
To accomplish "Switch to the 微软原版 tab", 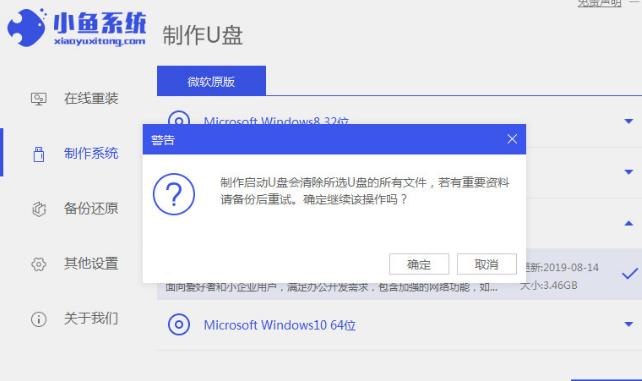I will tap(211, 81).
